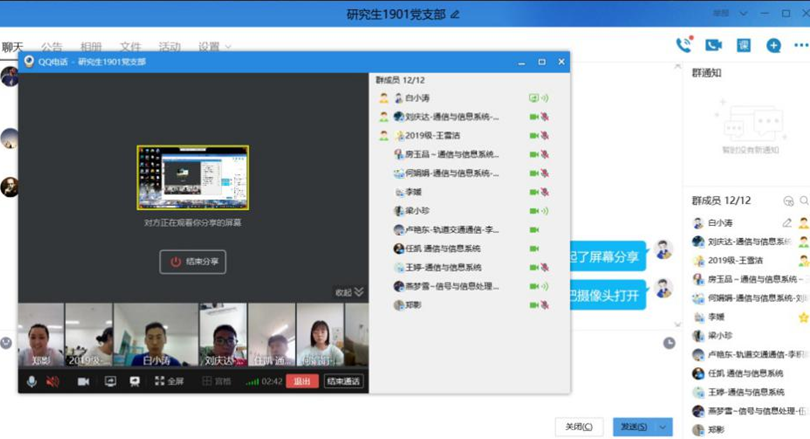810x439 pixels.
Task: Toggle the microphone in the call toolbar
Action: point(32,381)
